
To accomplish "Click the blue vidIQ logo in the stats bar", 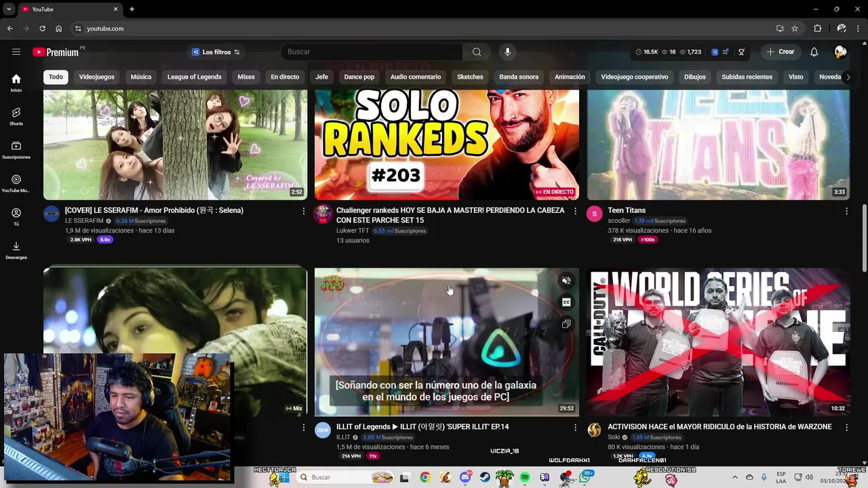I will point(715,52).
